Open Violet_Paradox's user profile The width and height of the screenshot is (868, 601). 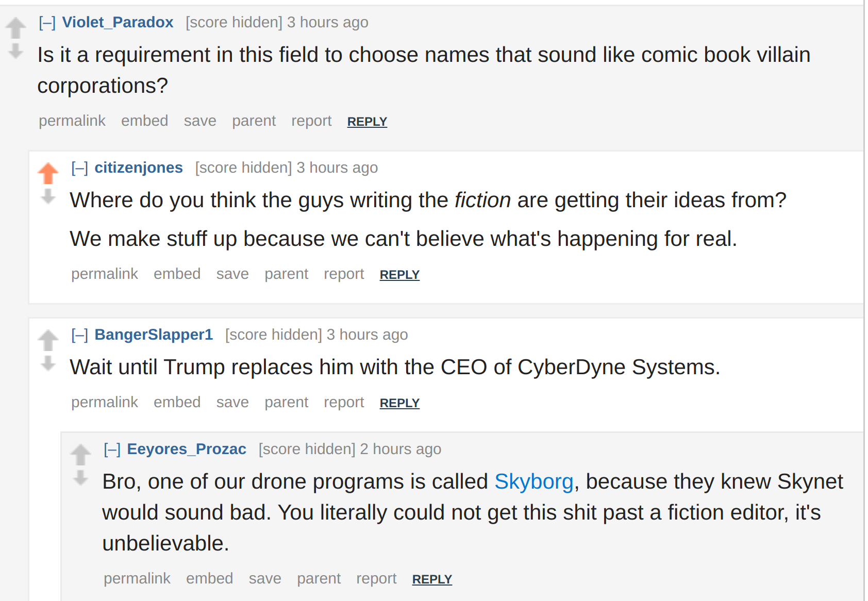click(118, 22)
